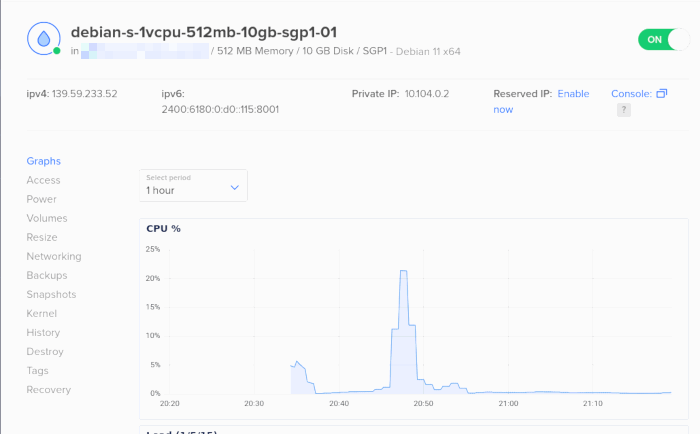Click the CPU % chart title
700x434 pixels.
pyautogui.click(x=163, y=229)
